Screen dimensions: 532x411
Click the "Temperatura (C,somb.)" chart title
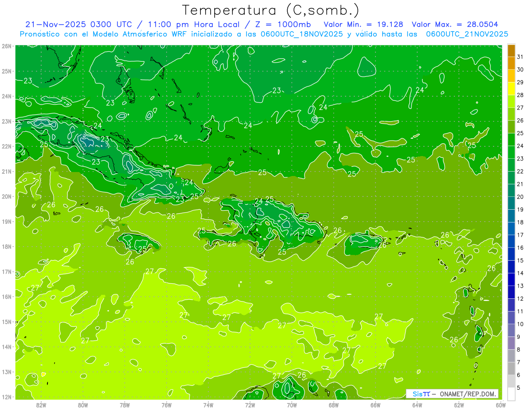(271, 10)
